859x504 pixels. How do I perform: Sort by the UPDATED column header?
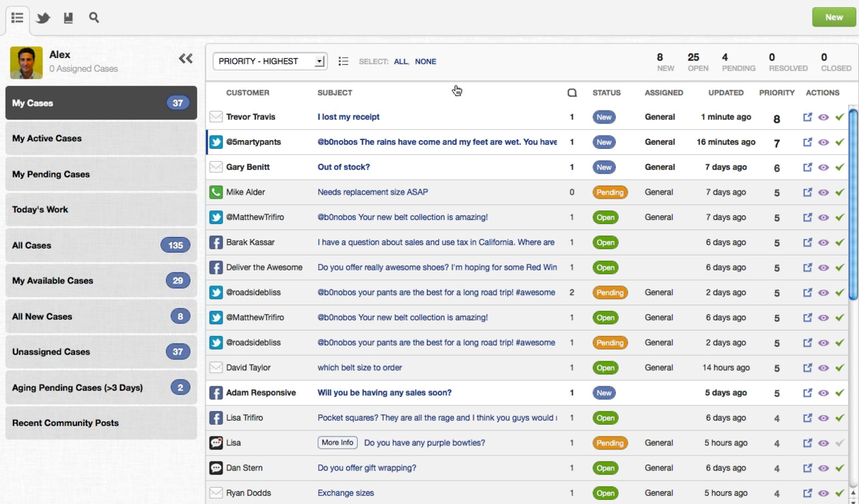click(726, 93)
